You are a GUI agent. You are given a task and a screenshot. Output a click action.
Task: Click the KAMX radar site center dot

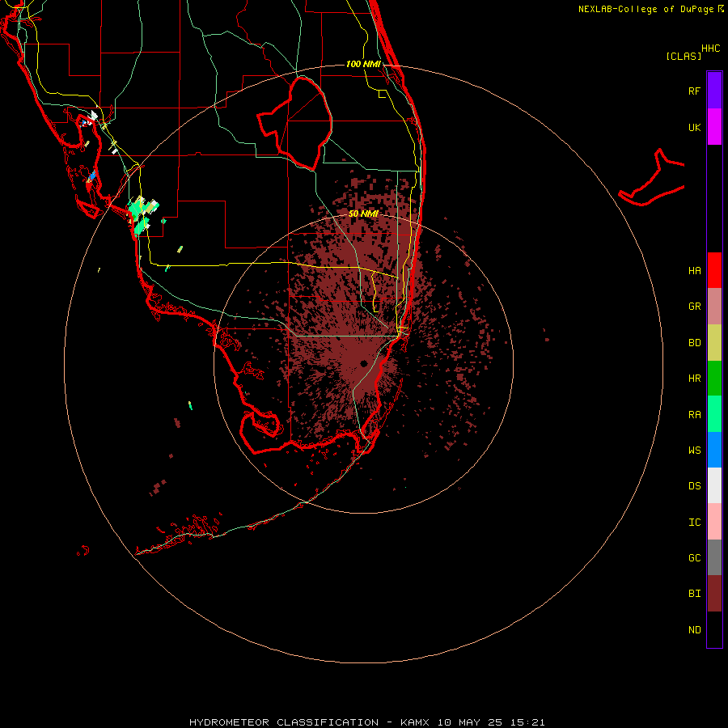(363, 363)
